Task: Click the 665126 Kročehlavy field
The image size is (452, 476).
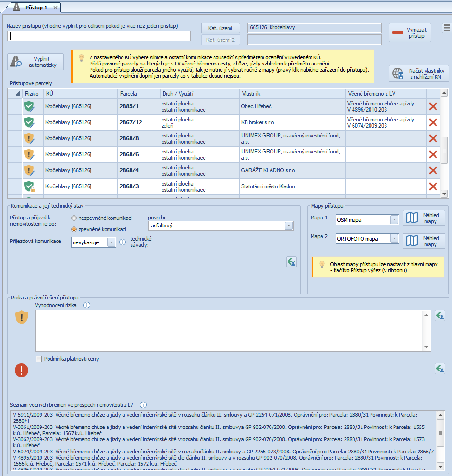Action: [x=314, y=28]
